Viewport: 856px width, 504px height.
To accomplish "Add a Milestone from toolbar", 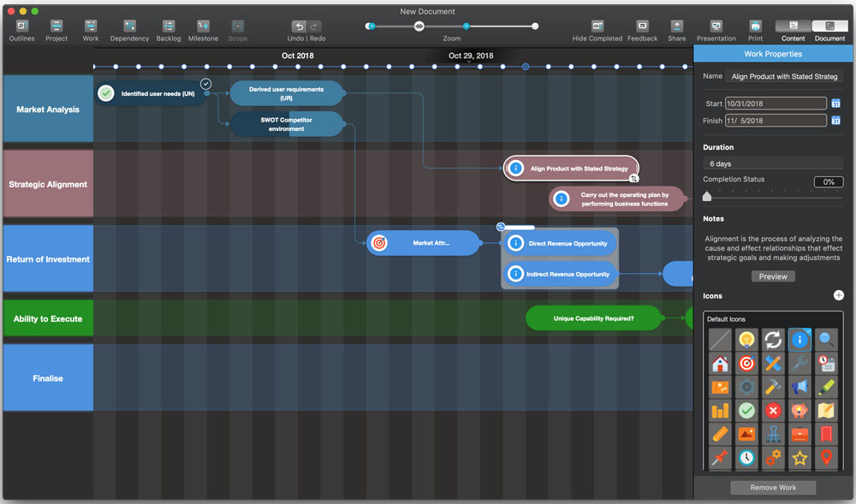I will [203, 27].
